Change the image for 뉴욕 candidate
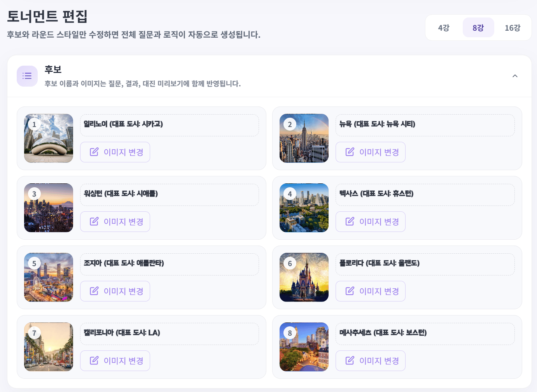The width and height of the screenshot is (537, 392). (x=371, y=152)
